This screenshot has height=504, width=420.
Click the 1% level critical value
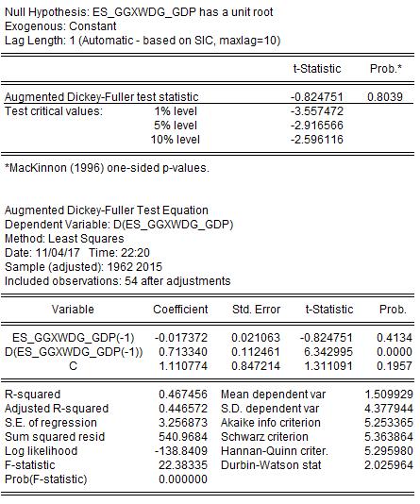click(x=317, y=111)
